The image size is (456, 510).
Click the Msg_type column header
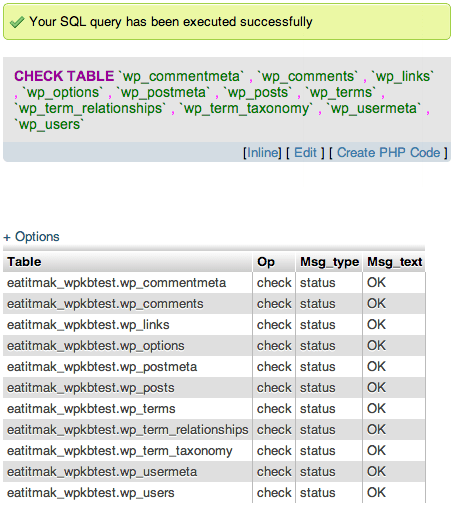point(329,262)
